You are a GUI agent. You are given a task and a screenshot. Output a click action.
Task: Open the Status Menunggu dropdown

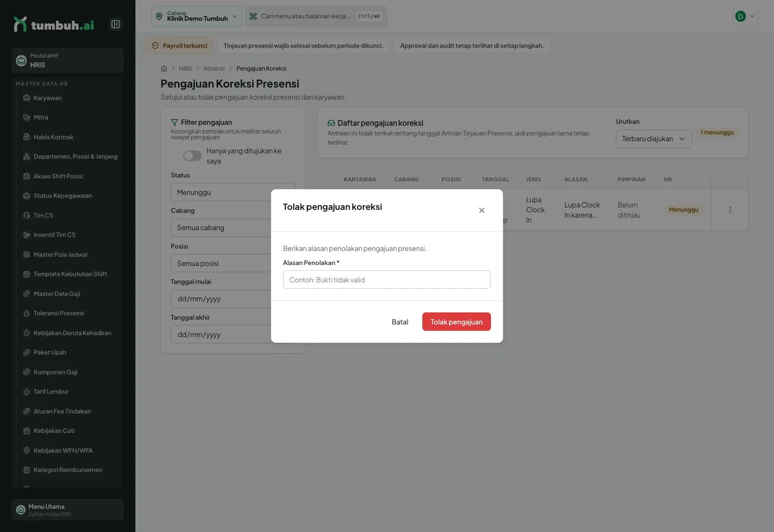point(233,192)
